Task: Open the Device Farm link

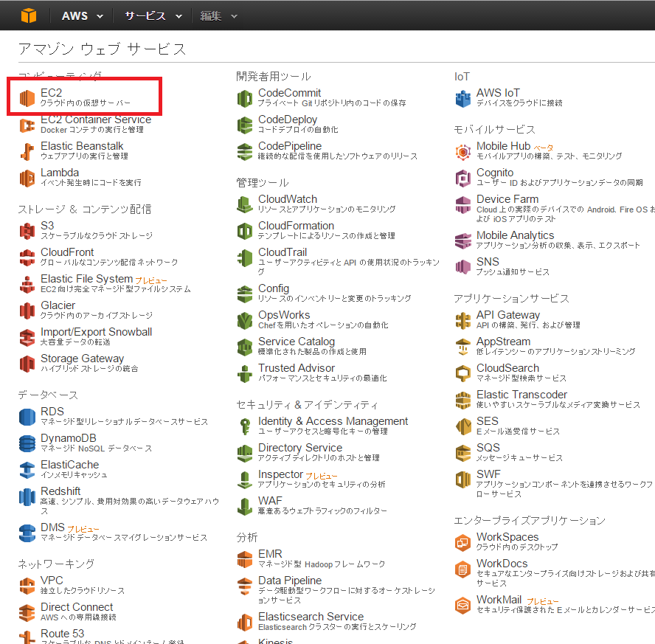Action: (x=507, y=198)
